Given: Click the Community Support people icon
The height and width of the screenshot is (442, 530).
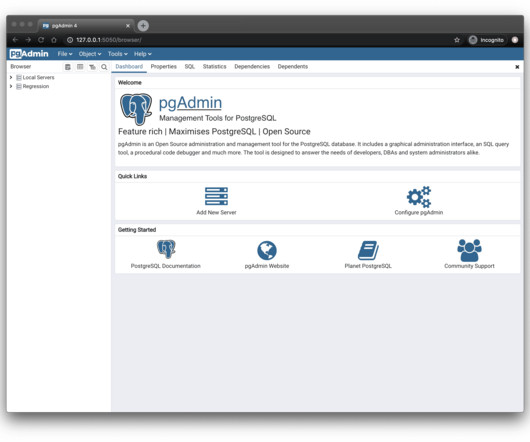Looking at the screenshot, I should [x=469, y=250].
